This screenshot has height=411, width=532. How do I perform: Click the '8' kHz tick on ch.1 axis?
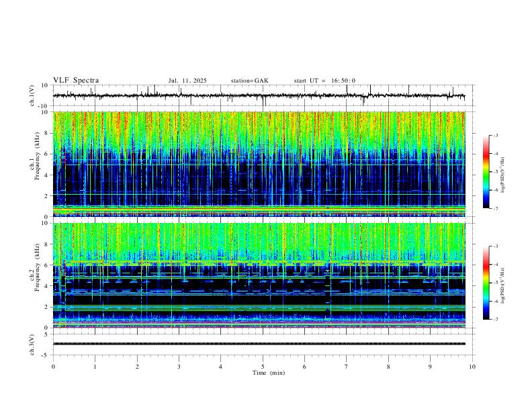(x=47, y=133)
